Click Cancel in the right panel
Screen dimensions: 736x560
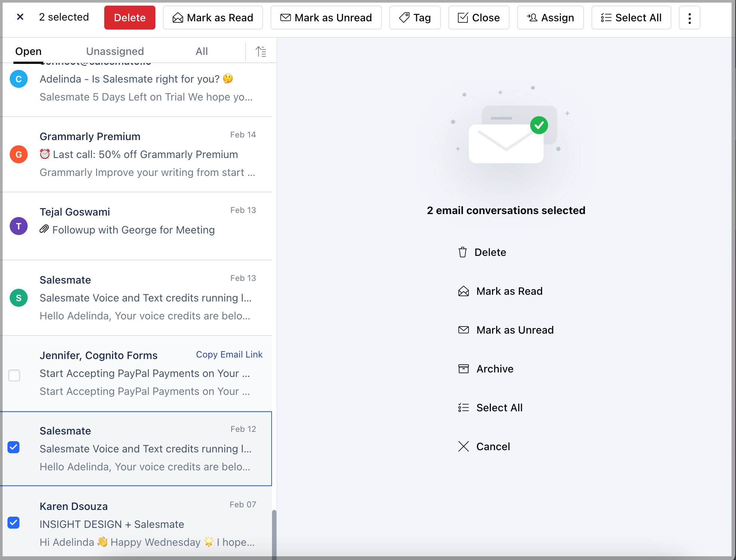point(493,446)
